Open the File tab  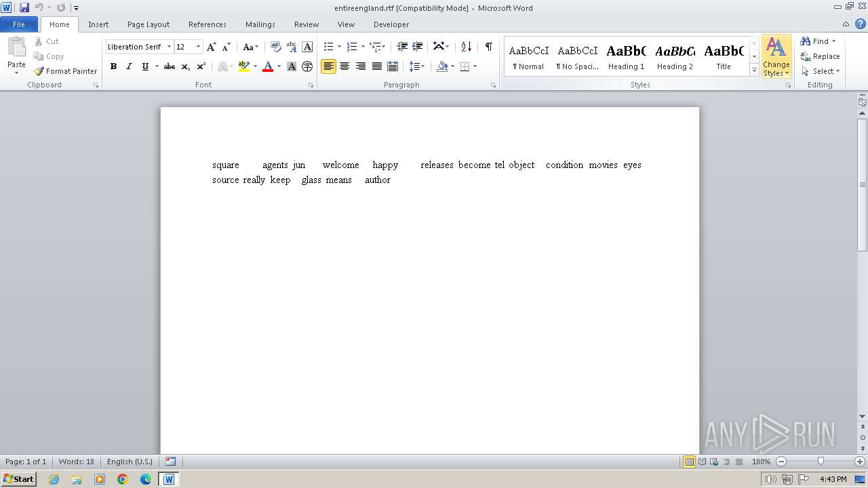(19, 24)
